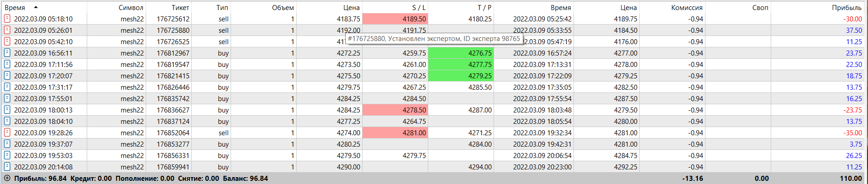
Task: Click the Комиссия column header
Action: click(686, 7)
